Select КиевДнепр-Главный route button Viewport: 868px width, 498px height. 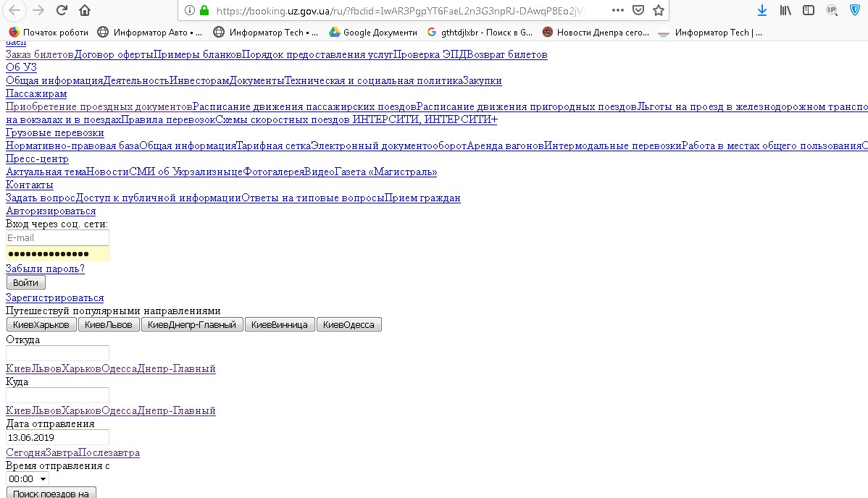[x=192, y=325]
